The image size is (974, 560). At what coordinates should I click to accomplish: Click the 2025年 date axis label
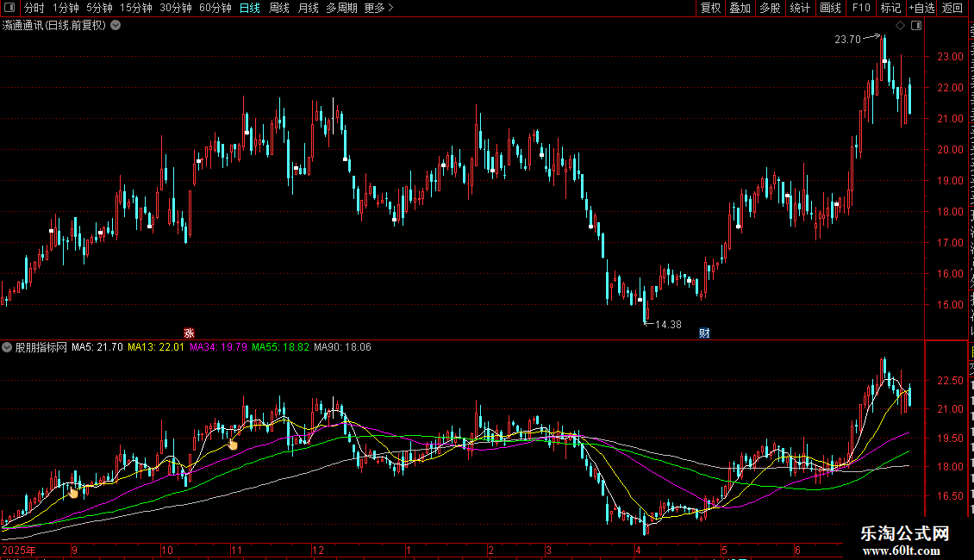point(19,550)
